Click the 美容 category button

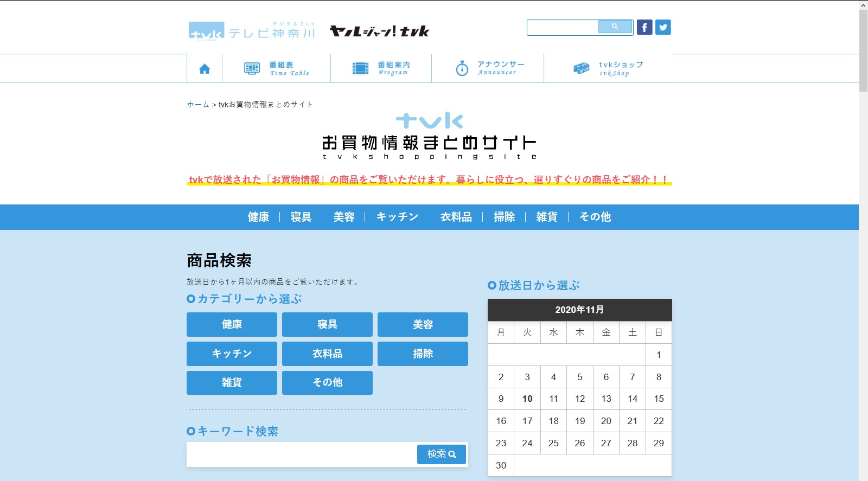(x=423, y=324)
